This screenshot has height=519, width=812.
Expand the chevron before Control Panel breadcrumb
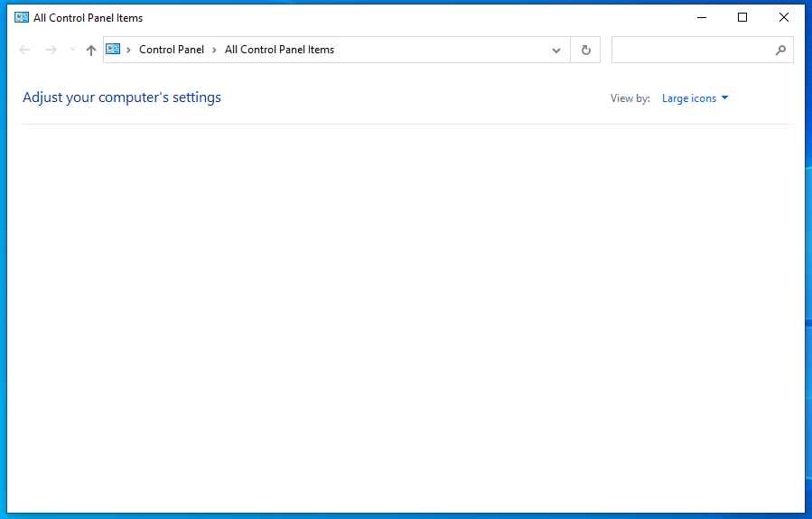(x=128, y=50)
